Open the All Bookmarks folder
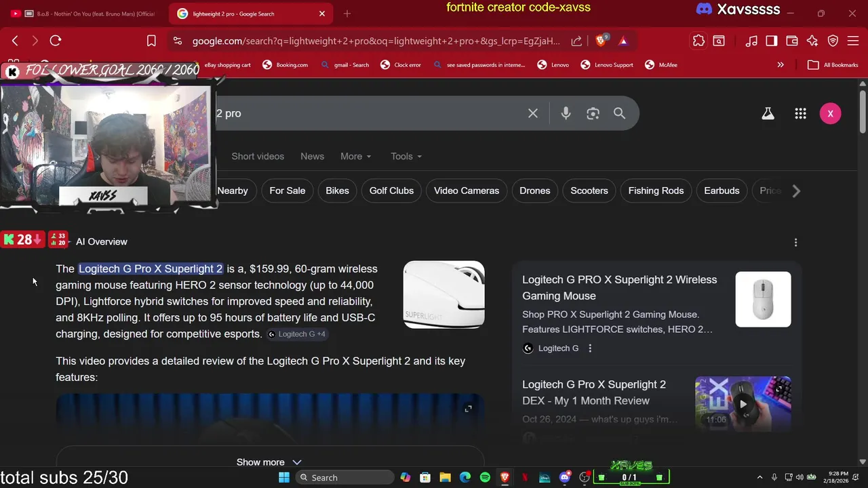Viewport: 868px width, 488px height. coord(833,65)
